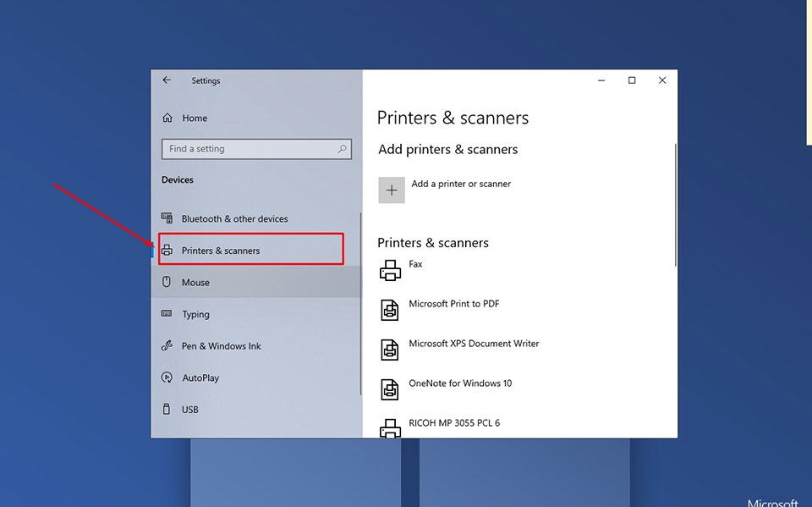
Task: Click the AutoPlay sidebar icon
Action: point(167,377)
